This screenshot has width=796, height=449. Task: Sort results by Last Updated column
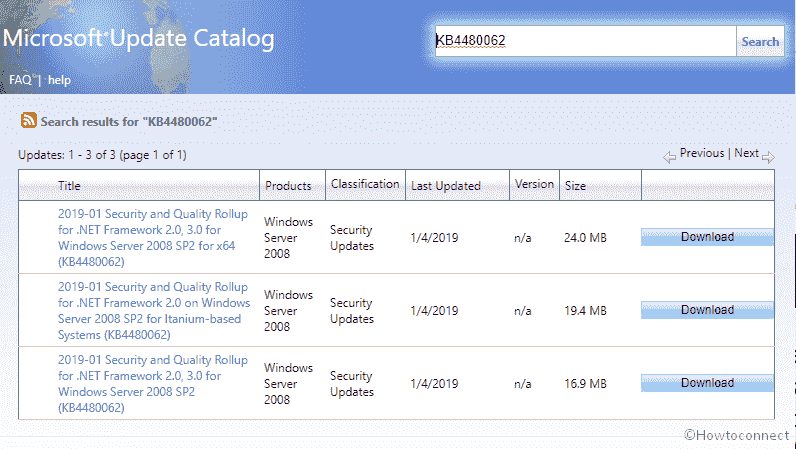(x=446, y=186)
